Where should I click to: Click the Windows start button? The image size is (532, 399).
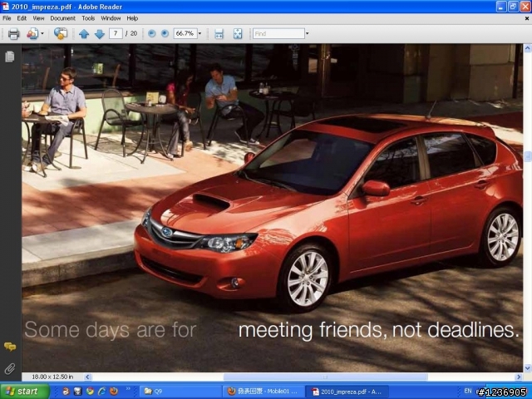[x=25, y=392]
